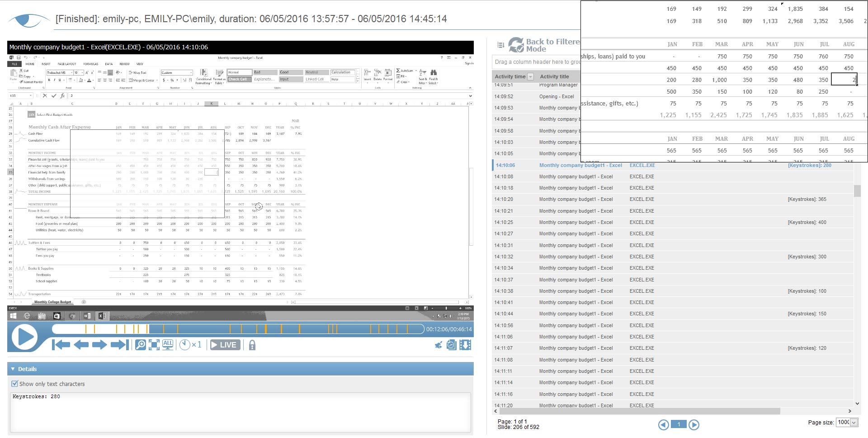Select the 14:09:52 Opening - Excel row
The width and height of the screenshot is (868, 438).
coord(536,96)
